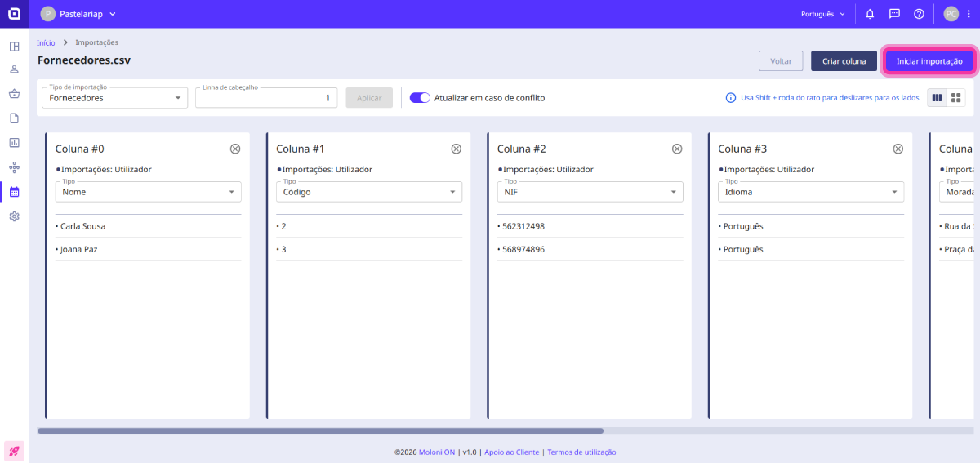Expand Tipo de importação Fornecedores dropdown
The width and height of the screenshot is (980, 463).
click(x=115, y=98)
